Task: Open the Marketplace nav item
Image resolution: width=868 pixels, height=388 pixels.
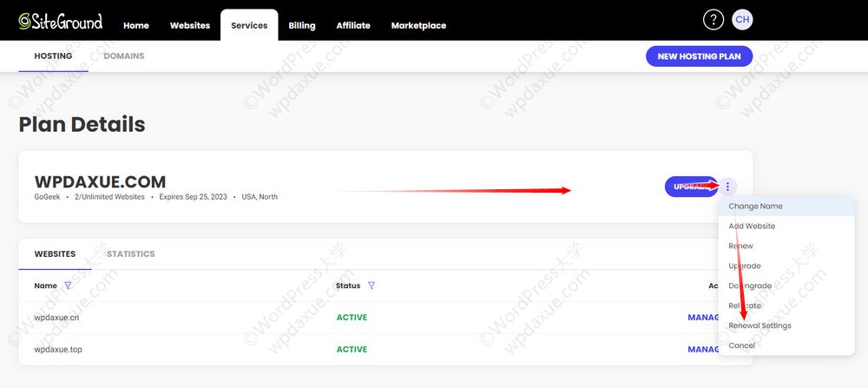Action: pos(418,25)
